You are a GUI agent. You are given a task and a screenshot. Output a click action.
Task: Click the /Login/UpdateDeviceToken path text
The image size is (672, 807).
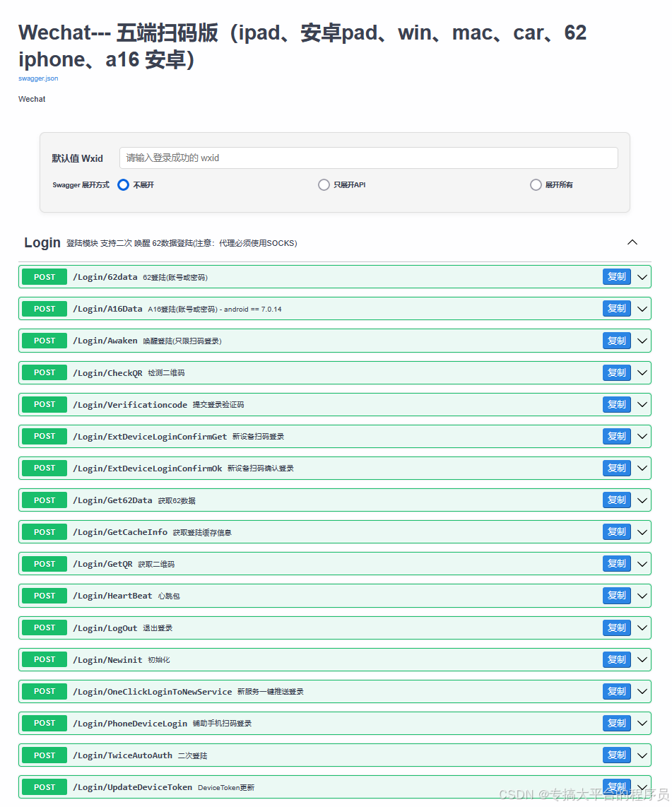(133, 787)
